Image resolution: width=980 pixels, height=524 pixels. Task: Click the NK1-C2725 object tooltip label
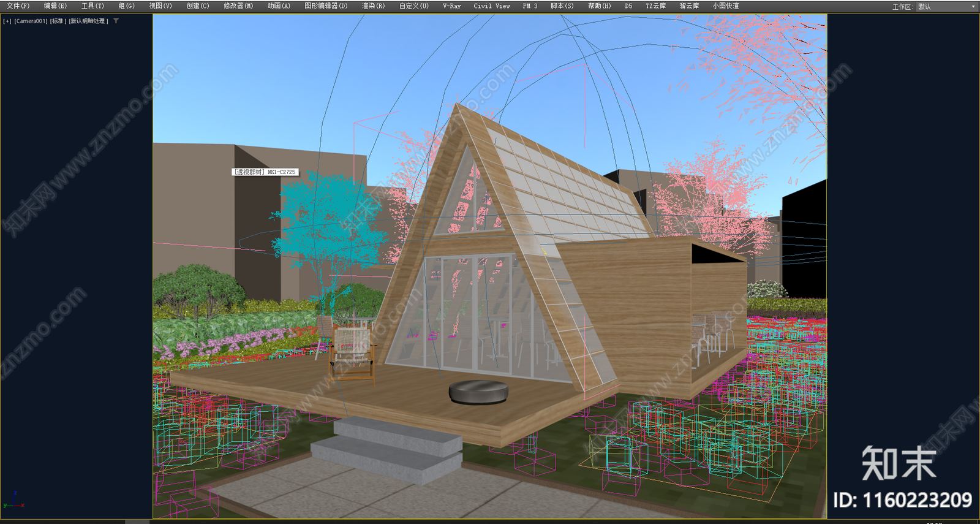click(266, 172)
